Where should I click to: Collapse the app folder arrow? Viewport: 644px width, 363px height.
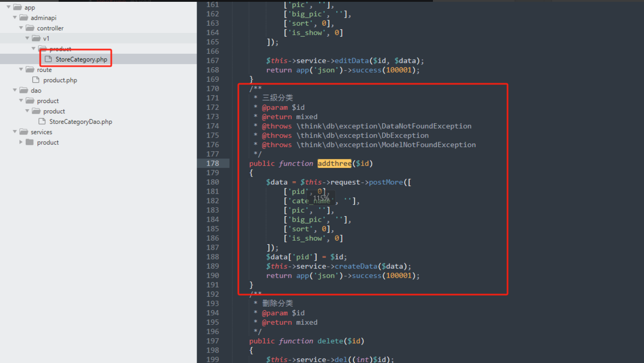click(9, 7)
